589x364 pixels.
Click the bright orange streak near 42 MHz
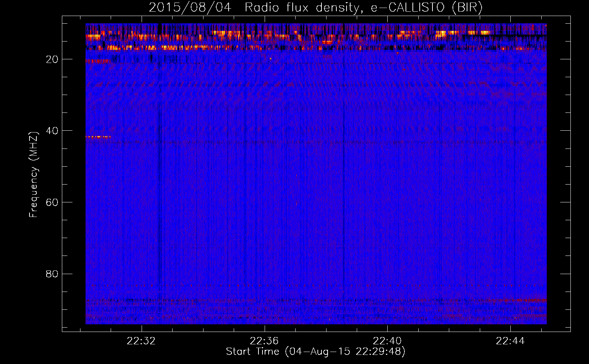98,137
